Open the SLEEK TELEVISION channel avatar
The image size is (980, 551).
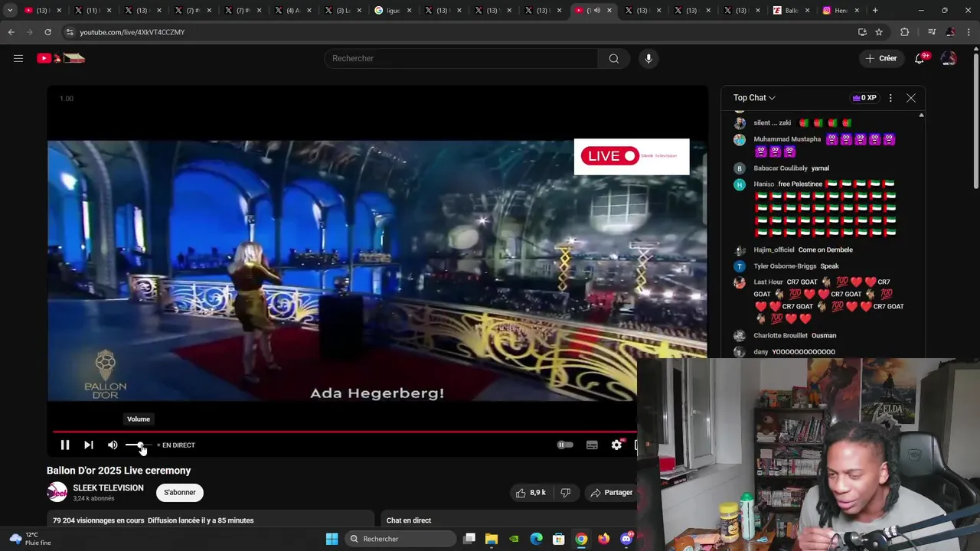click(x=57, y=492)
